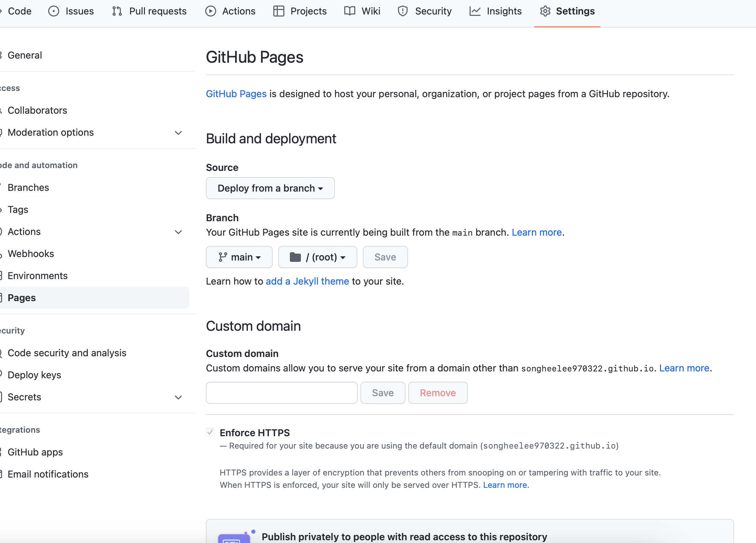
Task: Toggle the Enforce HTTPS checkbox
Action: click(210, 432)
